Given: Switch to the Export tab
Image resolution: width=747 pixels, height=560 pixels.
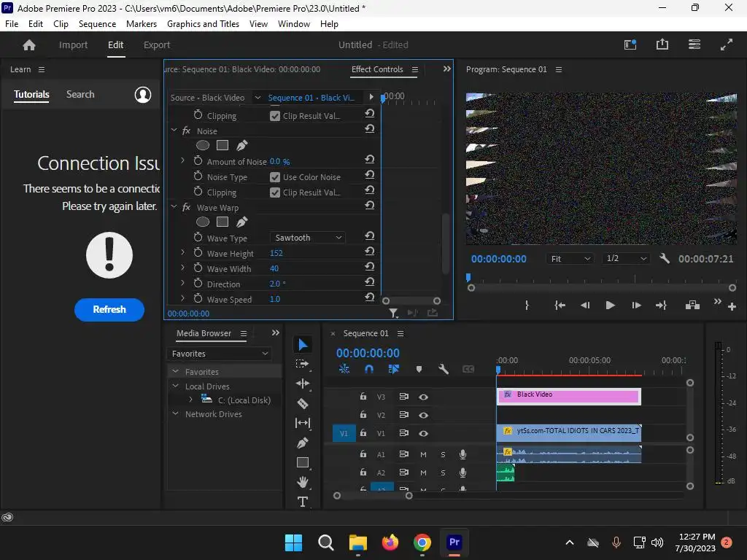Looking at the screenshot, I should pyautogui.click(x=157, y=44).
